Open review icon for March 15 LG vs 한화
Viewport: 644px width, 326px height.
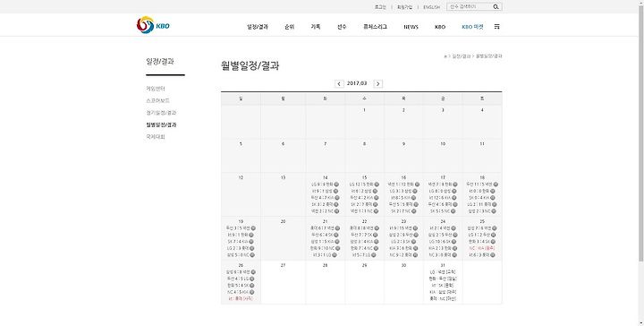pos(377,184)
